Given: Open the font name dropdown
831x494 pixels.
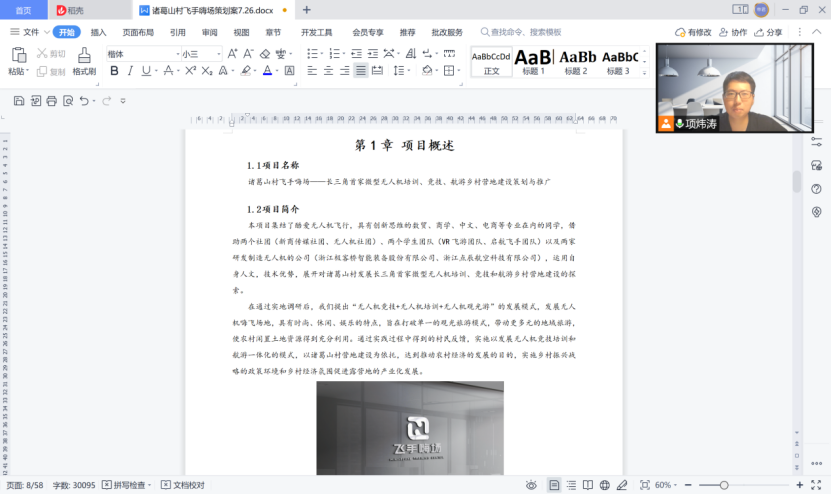Looking at the screenshot, I should pyautogui.click(x=178, y=54).
